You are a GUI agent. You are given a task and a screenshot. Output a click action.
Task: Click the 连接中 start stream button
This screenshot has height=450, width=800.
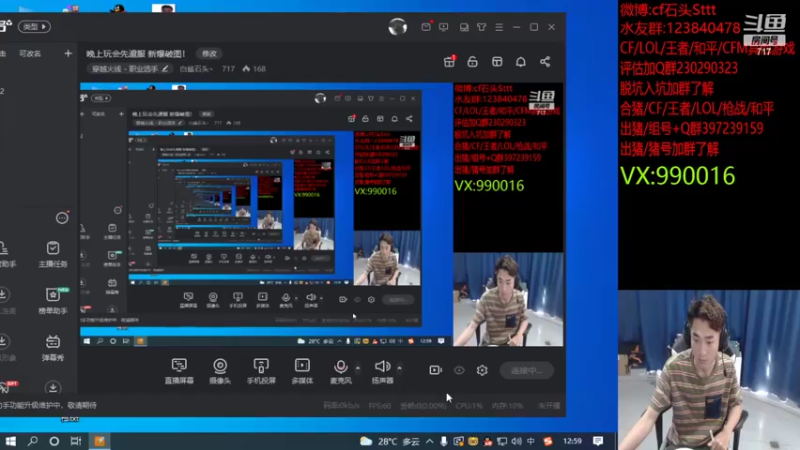(527, 370)
